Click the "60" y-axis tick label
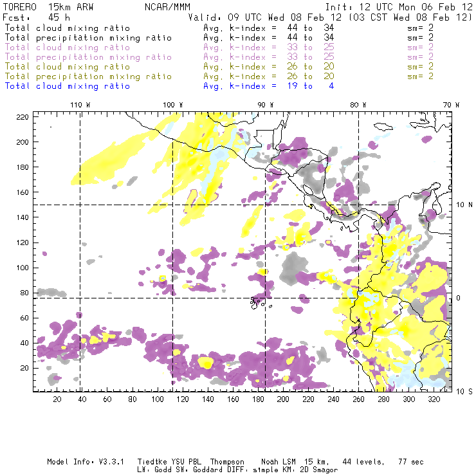This screenshot has width=476, height=476. pos(24,318)
